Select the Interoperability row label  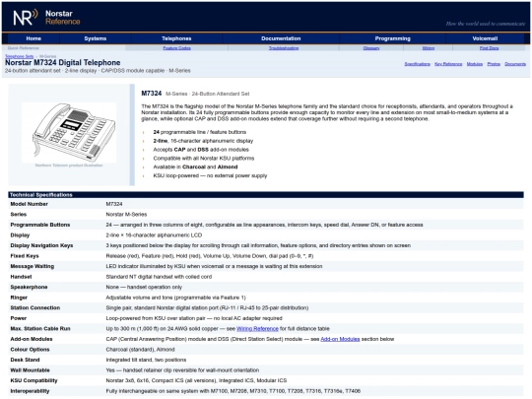30,391
